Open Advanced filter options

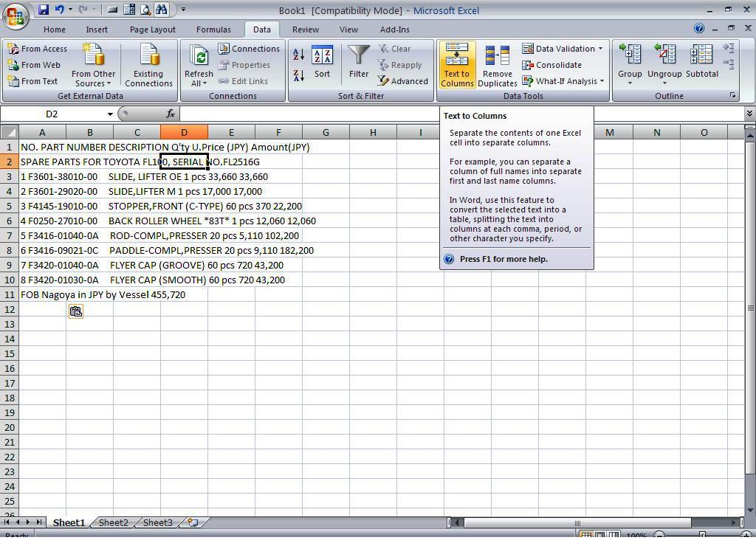403,81
